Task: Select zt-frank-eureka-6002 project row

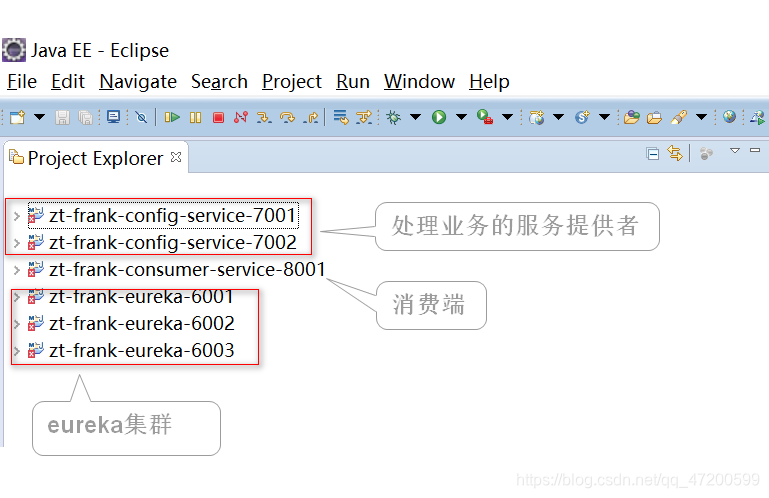Action: [x=131, y=323]
